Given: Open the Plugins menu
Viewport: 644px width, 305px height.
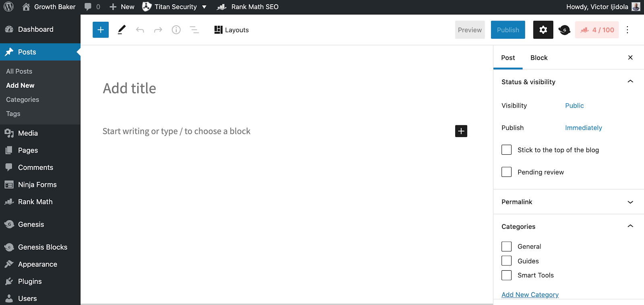Looking at the screenshot, I should tap(40, 282).
